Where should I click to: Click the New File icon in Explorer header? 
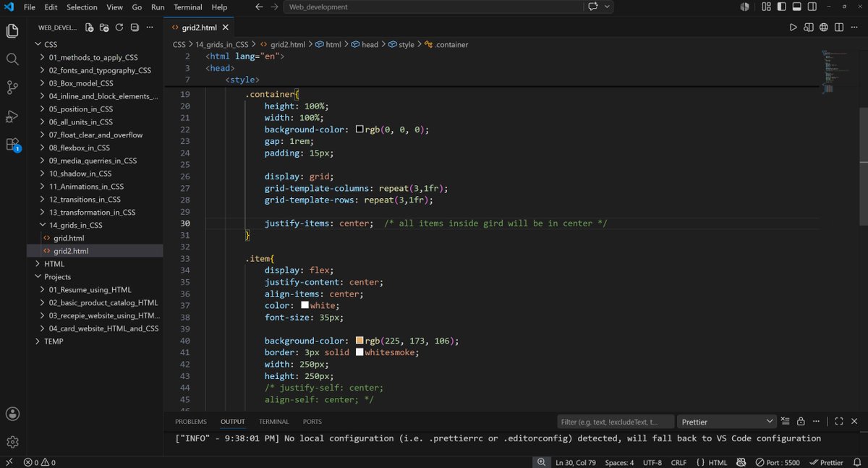point(89,27)
